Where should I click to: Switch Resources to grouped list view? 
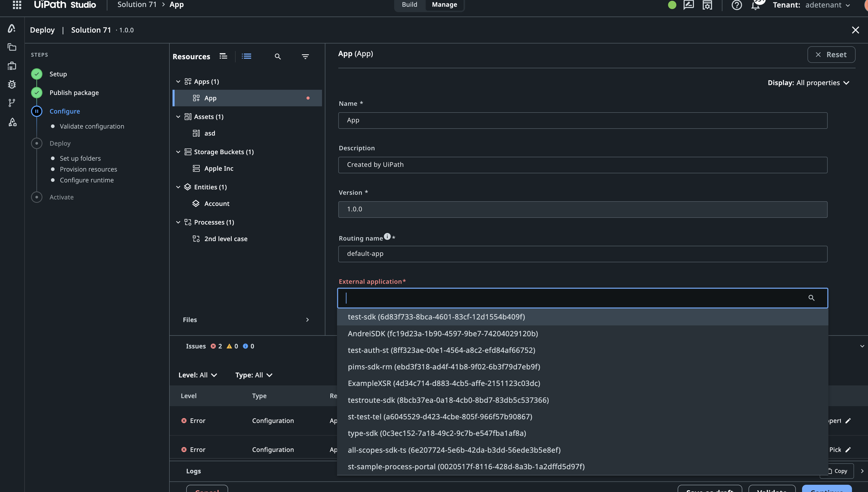point(223,56)
